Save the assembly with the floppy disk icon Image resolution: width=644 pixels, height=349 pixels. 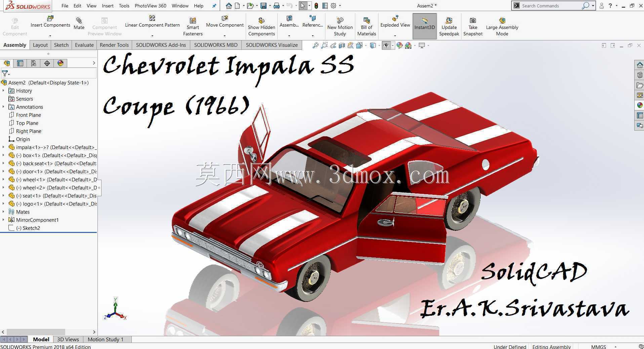tap(264, 6)
